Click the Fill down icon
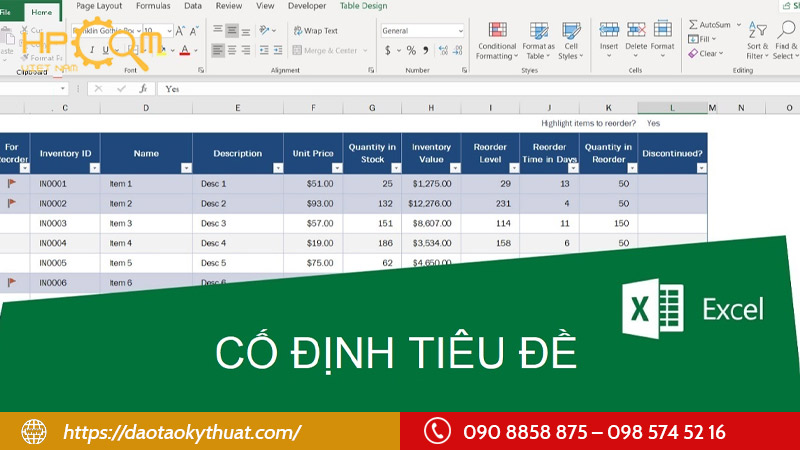 (693, 39)
